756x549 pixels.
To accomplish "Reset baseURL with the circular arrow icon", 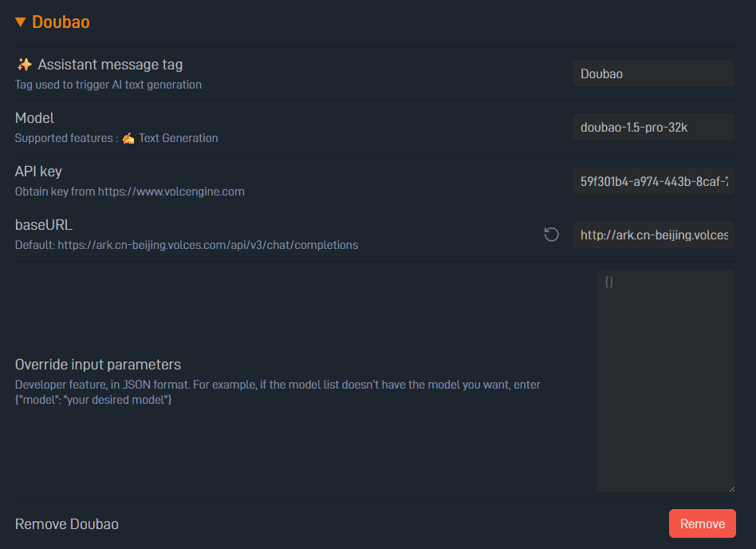I will pos(551,235).
